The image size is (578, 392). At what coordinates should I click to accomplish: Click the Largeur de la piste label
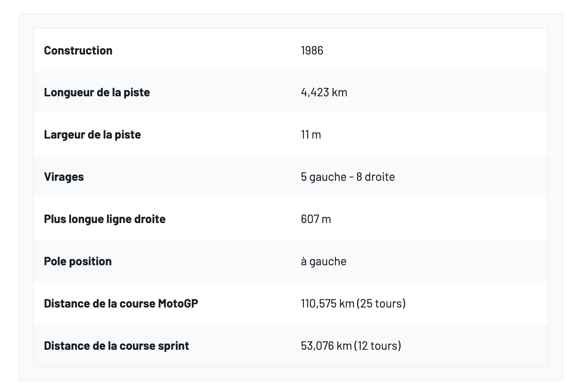click(x=92, y=134)
